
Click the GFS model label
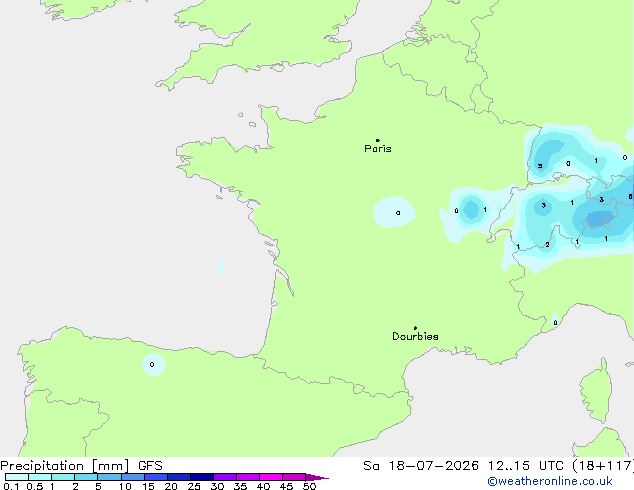click(x=150, y=466)
